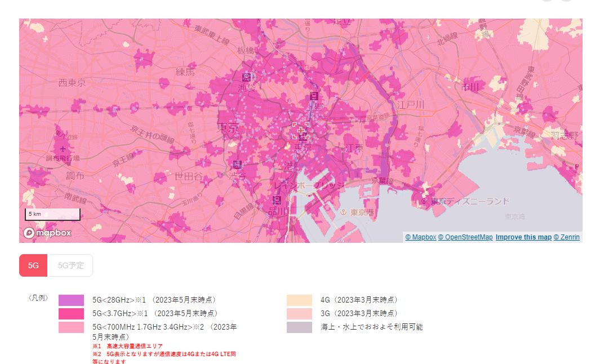This screenshot has width=591, height=364.
Task: Click the Improve this map link
Action: (523, 237)
